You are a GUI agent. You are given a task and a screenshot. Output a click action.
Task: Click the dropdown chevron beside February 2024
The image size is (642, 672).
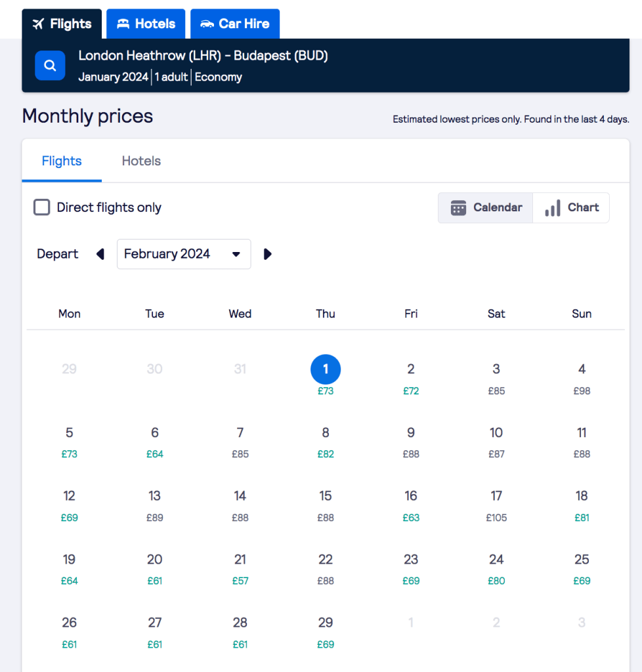(x=236, y=254)
